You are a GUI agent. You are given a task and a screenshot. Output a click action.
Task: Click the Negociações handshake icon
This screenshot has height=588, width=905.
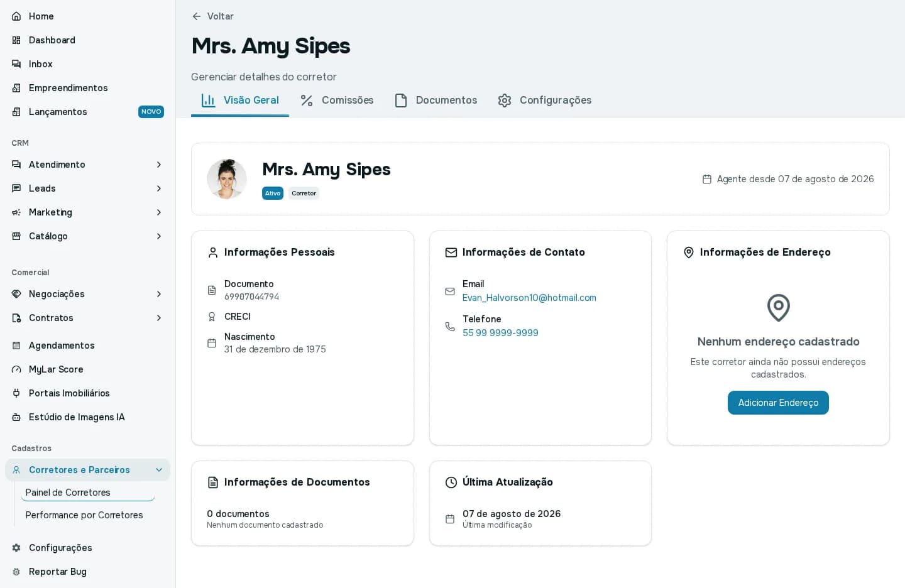click(16, 294)
